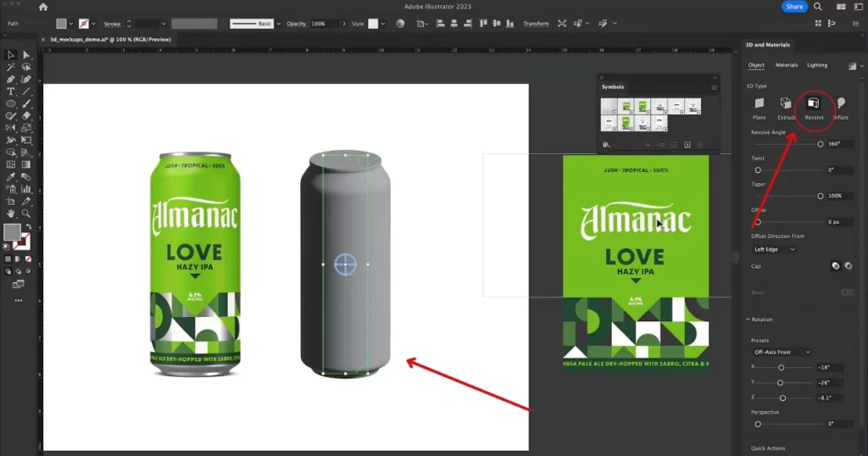Click the Swap Fill and Stroke arrow
Screen dimensions: 868x456
(28, 227)
